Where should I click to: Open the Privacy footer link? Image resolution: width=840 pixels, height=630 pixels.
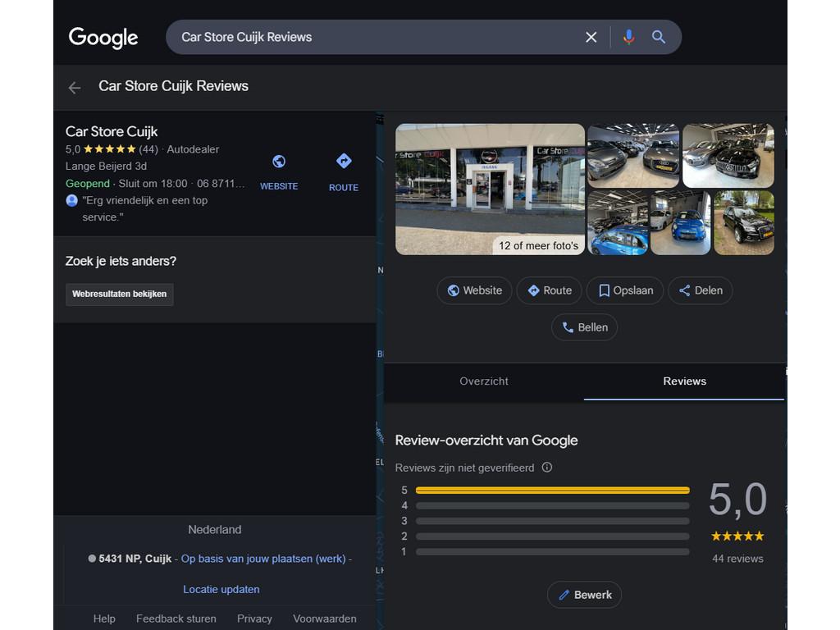[x=254, y=619]
